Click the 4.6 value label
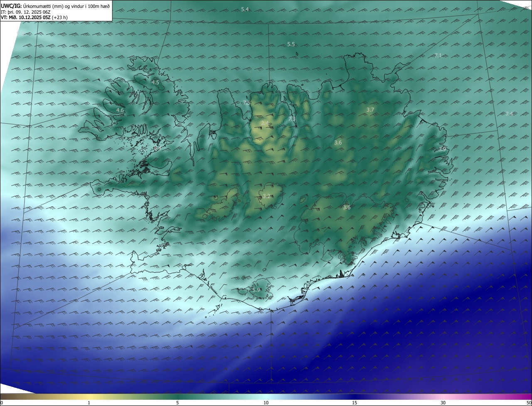This screenshot has width=532, height=406. click(120, 110)
